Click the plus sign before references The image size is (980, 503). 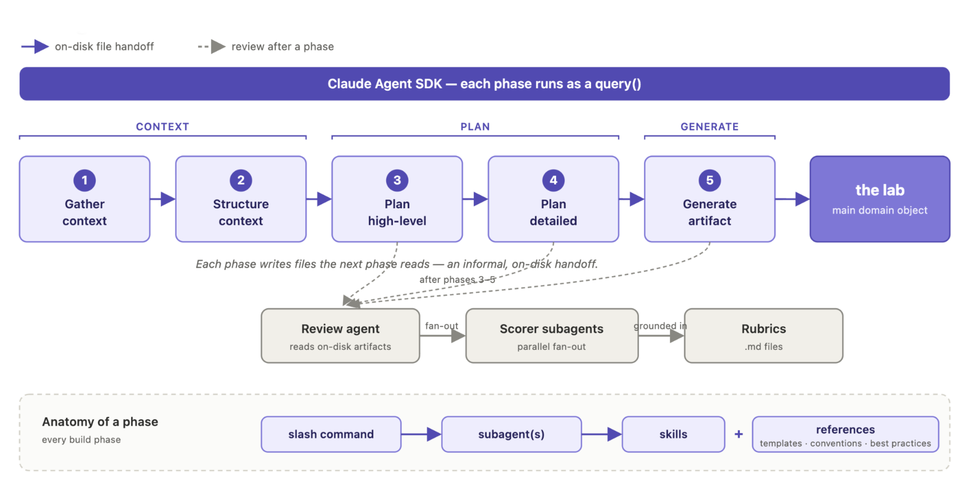(x=739, y=434)
